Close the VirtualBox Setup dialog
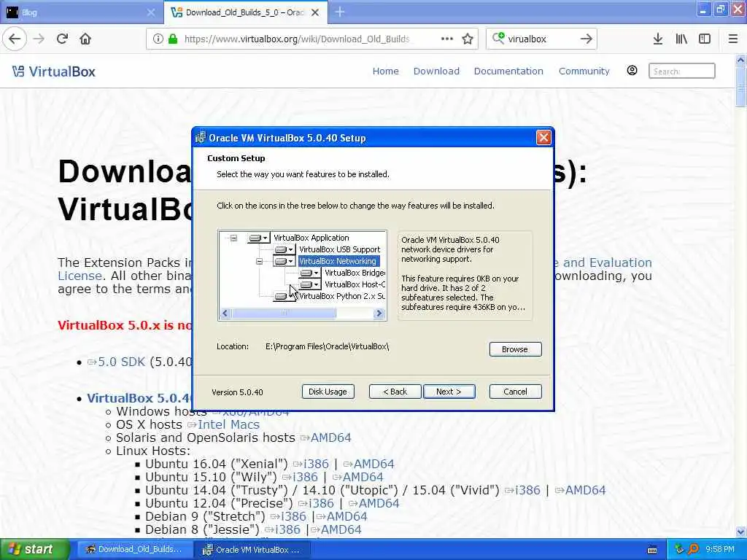This screenshot has height=560, width=747. [x=543, y=138]
